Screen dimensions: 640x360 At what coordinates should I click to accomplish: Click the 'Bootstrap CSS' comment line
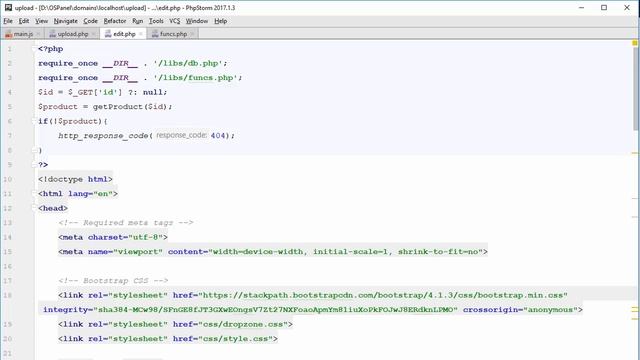click(113, 281)
